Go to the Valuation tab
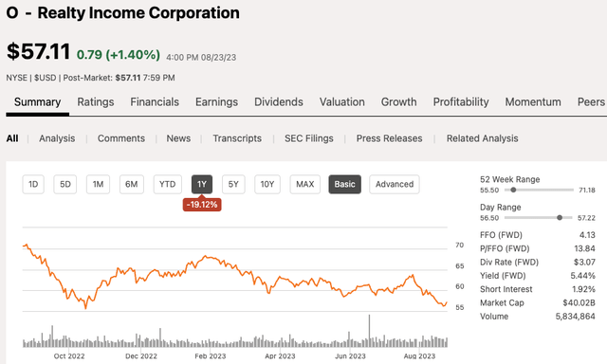Screen dimensions: 607x364 coord(342,102)
